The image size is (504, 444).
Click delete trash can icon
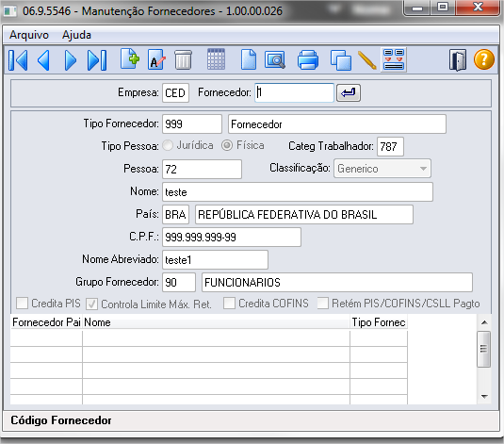[183, 59]
